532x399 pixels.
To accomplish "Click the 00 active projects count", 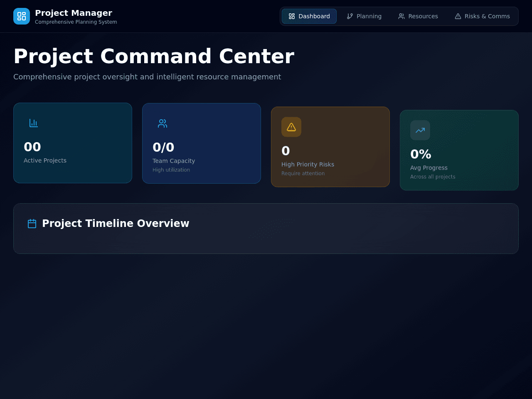I will [32, 147].
